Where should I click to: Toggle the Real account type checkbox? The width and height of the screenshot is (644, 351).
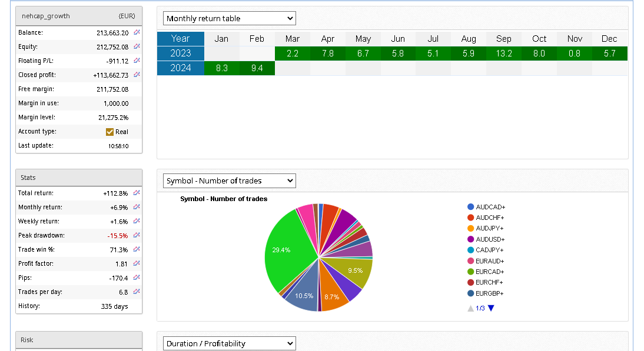click(109, 132)
